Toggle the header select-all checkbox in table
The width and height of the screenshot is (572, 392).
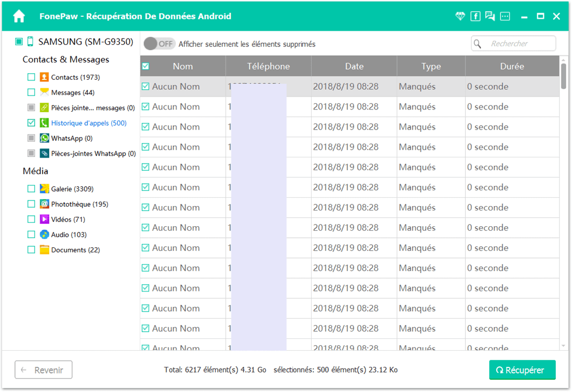[x=146, y=66]
